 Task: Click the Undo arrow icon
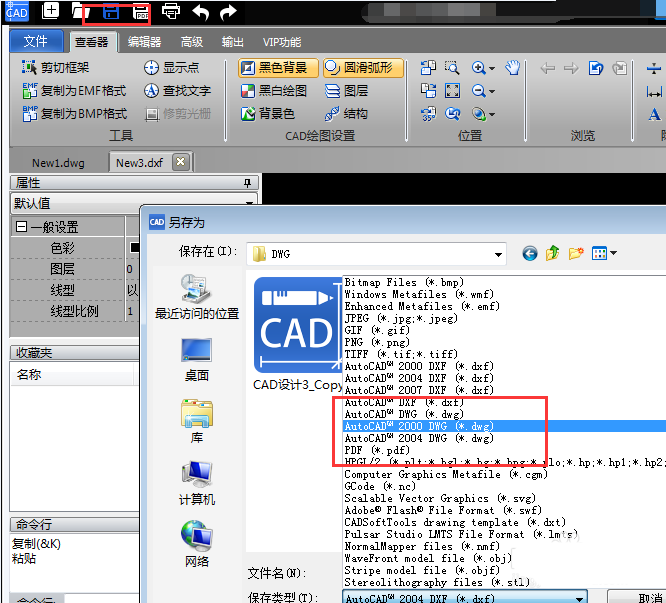(200, 12)
